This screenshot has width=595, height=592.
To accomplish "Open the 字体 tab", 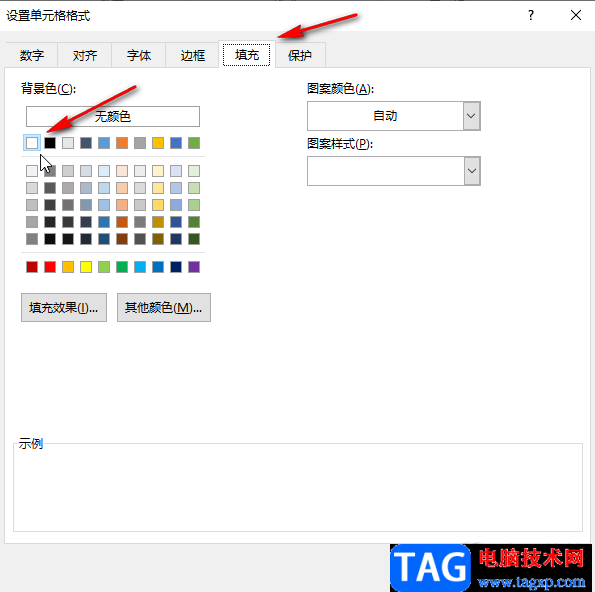I will pyautogui.click(x=139, y=55).
